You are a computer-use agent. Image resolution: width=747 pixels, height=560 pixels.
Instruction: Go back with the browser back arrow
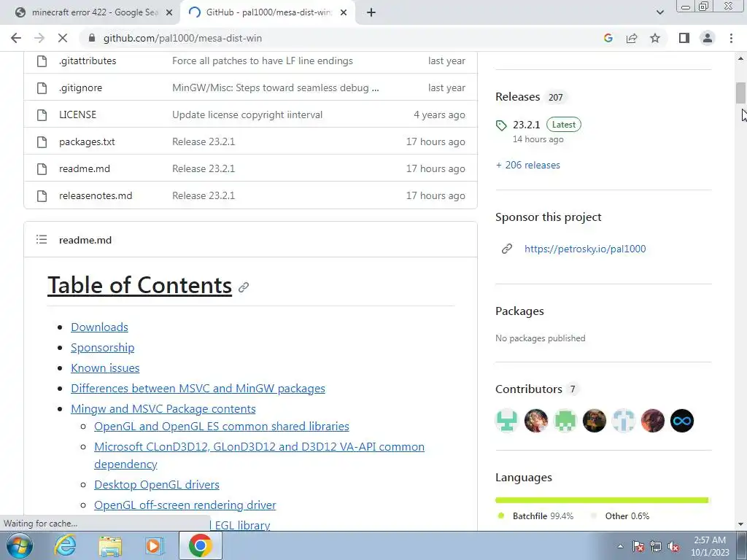16,38
